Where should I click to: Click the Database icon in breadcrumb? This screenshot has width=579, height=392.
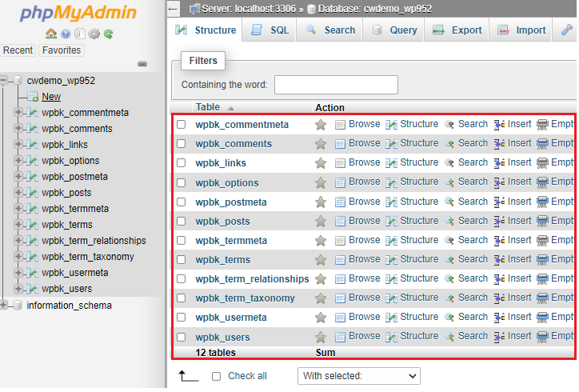(x=311, y=9)
